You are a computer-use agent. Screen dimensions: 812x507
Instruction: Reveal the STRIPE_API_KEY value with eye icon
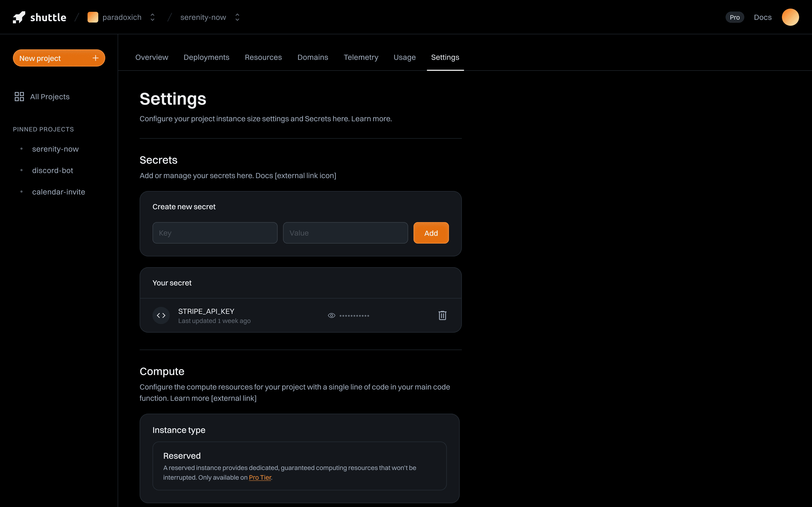point(332,315)
